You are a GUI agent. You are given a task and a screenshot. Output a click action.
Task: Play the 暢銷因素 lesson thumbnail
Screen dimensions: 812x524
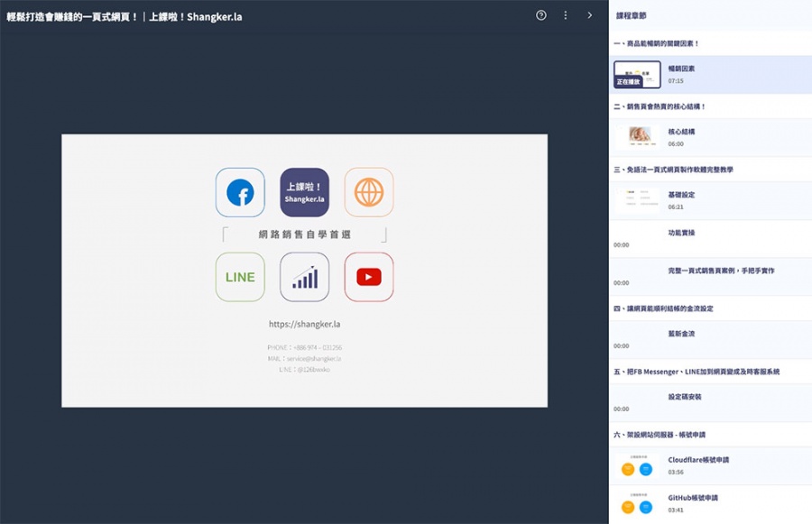click(637, 74)
